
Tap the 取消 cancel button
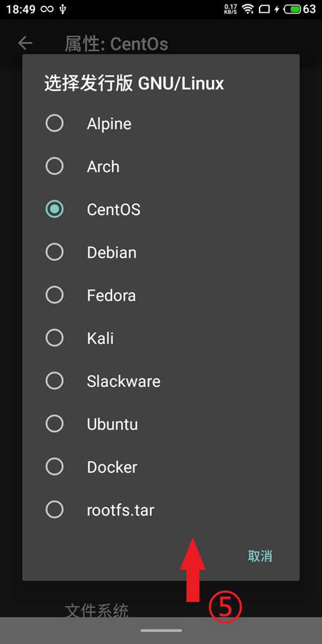click(x=260, y=556)
